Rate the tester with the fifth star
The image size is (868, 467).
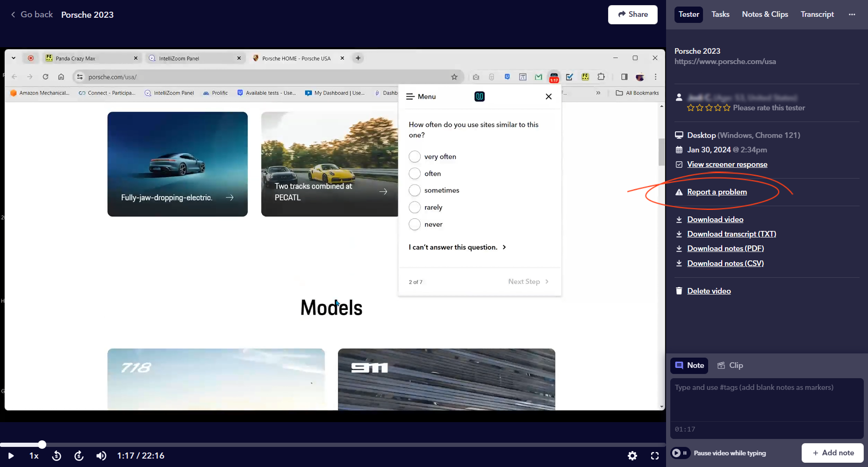726,108
